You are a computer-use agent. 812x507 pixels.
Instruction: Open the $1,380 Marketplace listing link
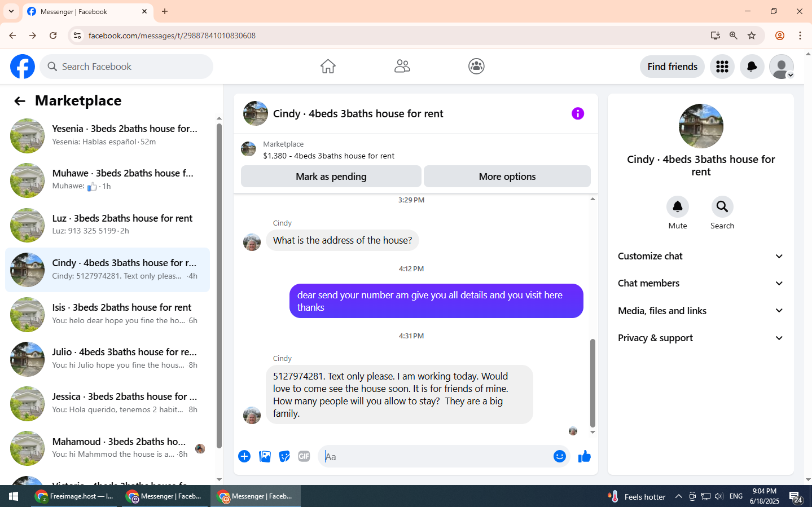click(x=329, y=156)
